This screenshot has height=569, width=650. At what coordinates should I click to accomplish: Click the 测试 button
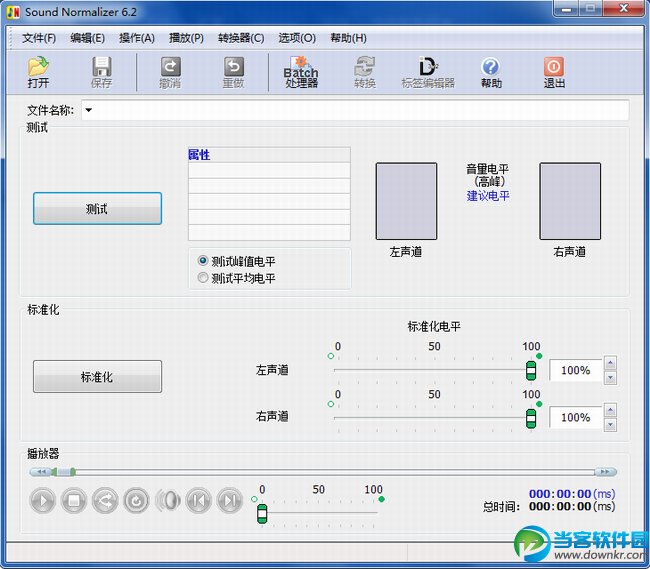tap(97, 208)
